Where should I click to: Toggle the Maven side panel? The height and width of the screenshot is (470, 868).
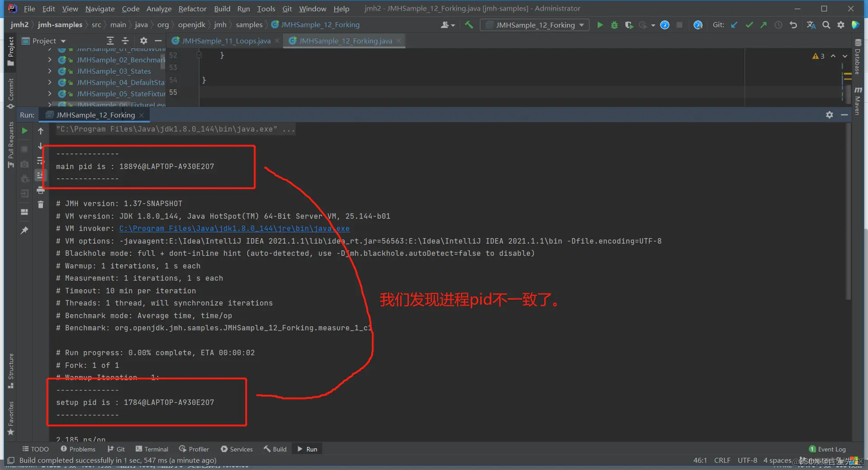pyautogui.click(x=858, y=100)
